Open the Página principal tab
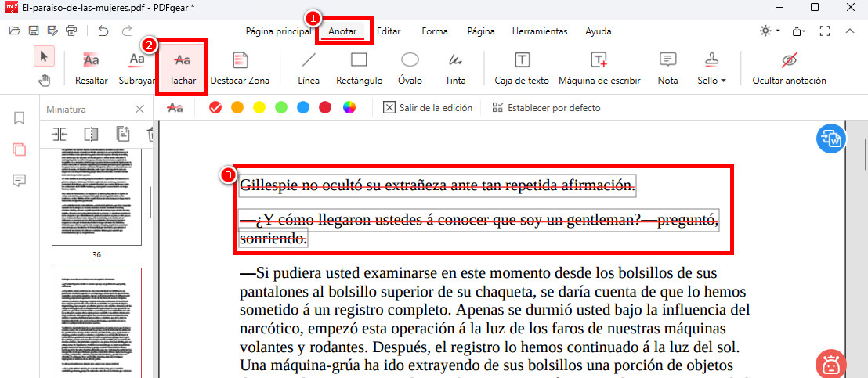Viewport: 868px width, 378px height. (x=278, y=31)
